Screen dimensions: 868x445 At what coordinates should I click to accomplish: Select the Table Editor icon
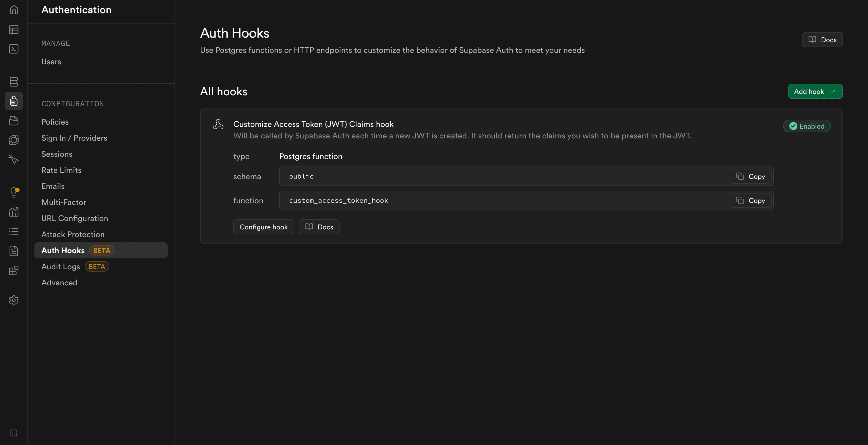click(x=14, y=30)
